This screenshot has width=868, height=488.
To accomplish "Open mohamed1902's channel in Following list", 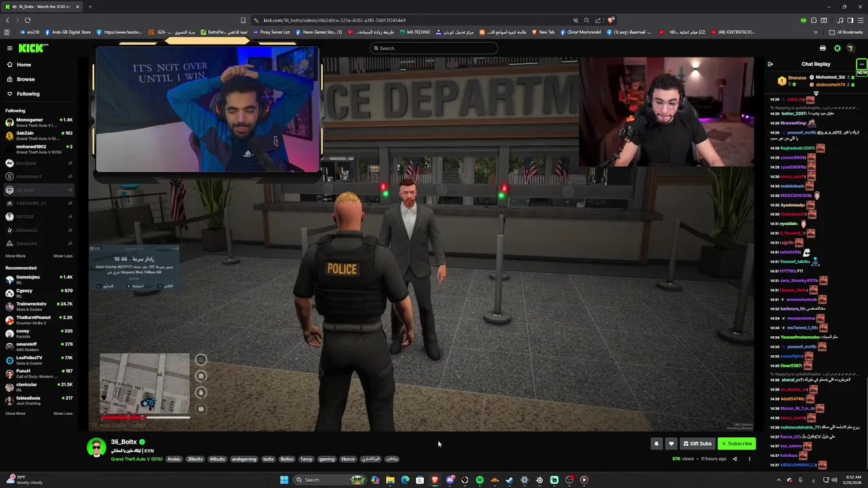I will tap(39, 149).
